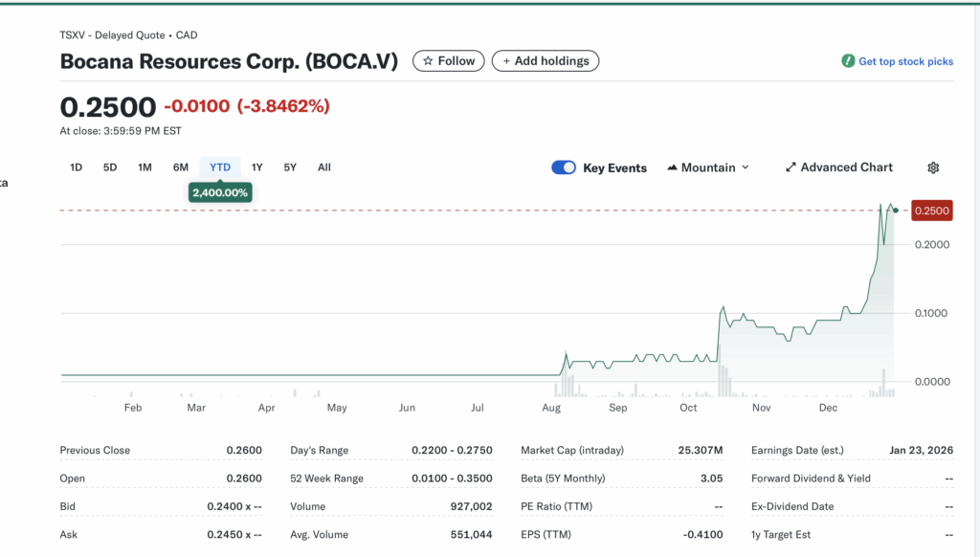Viewport: 980px width, 557px height.
Task: Enable Follow for Bocana Resources
Action: (x=448, y=60)
